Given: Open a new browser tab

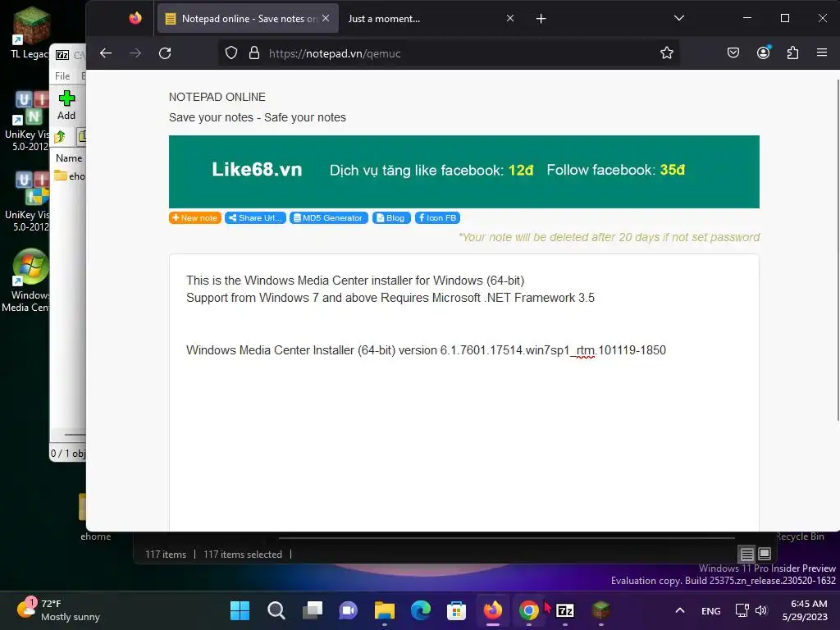Looking at the screenshot, I should (x=541, y=19).
